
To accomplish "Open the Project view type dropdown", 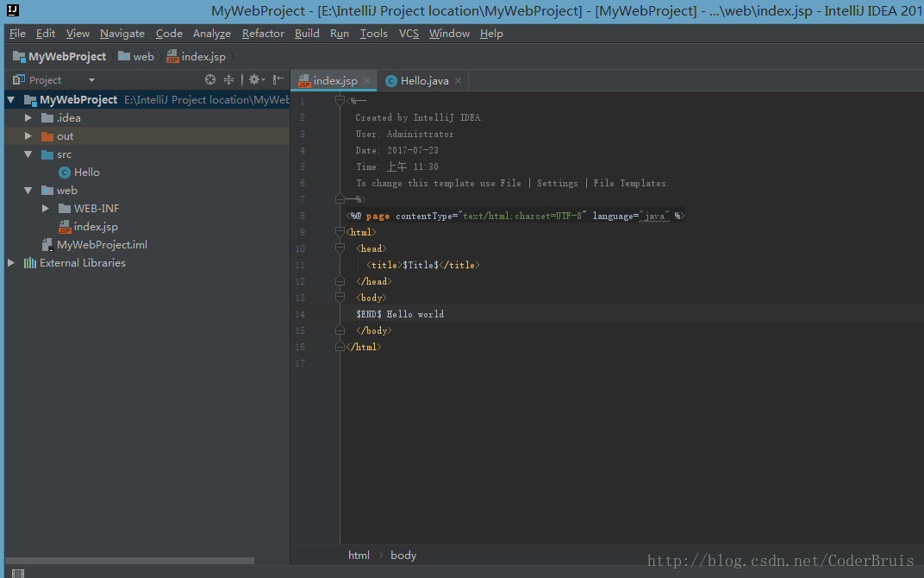I will [91, 80].
